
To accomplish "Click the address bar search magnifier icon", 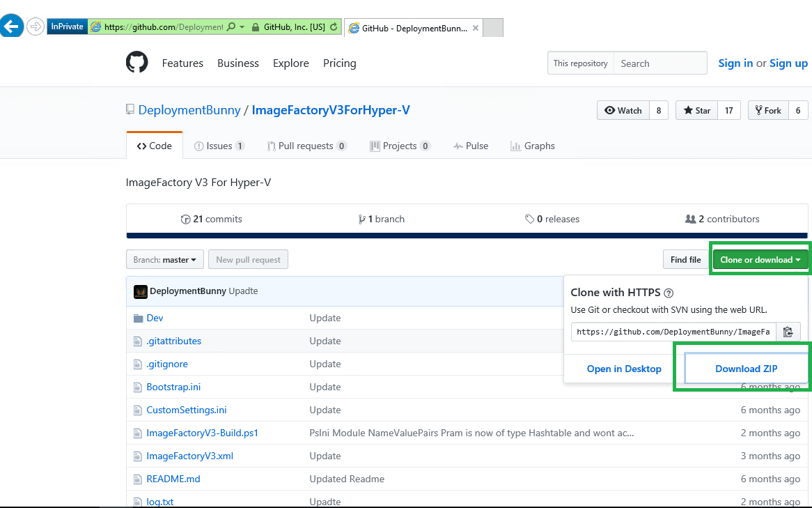I will pyautogui.click(x=231, y=26).
